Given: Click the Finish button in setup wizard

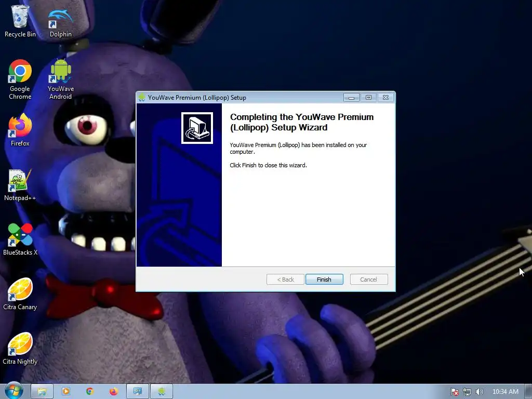Looking at the screenshot, I should (x=324, y=279).
